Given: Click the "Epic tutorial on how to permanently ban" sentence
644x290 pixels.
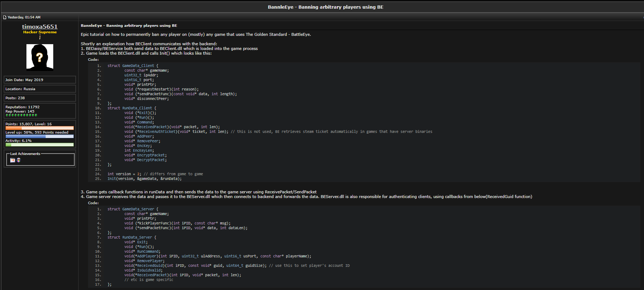Looking at the screenshot, I should point(196,34).
